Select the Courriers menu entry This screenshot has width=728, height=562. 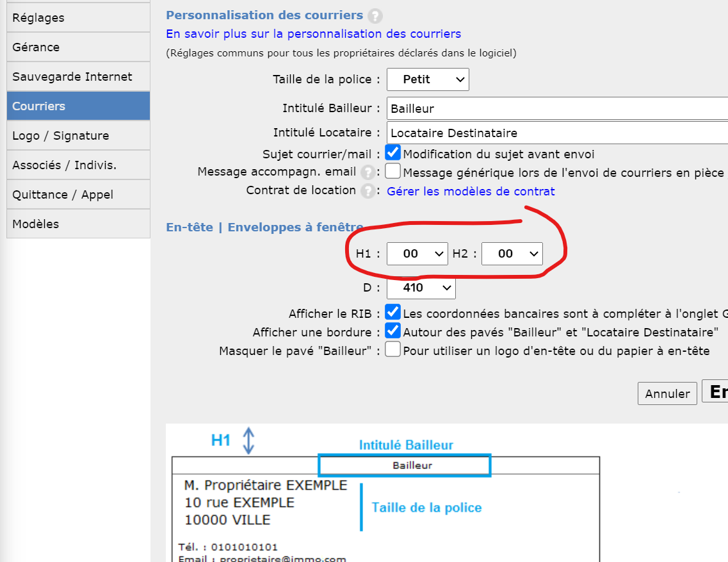pos(78,106)
